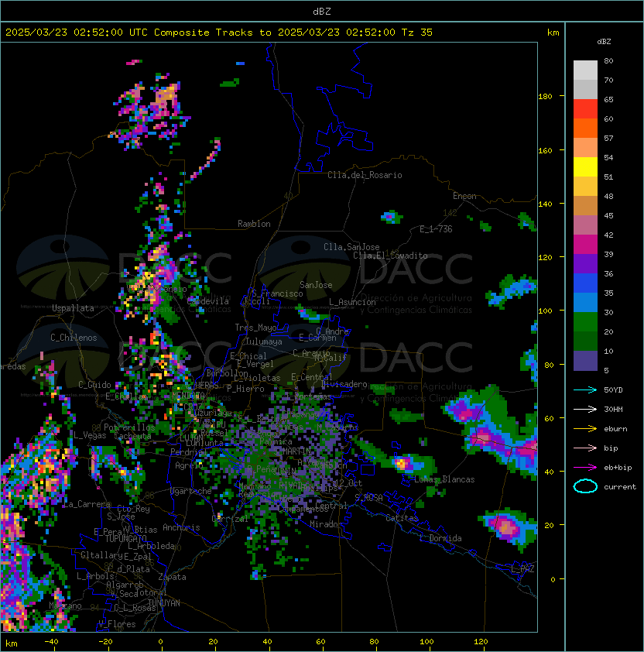Click the '65' label on the dBZ scale
The height and width of the screenshot is (652, 644).
click(608, 99)
